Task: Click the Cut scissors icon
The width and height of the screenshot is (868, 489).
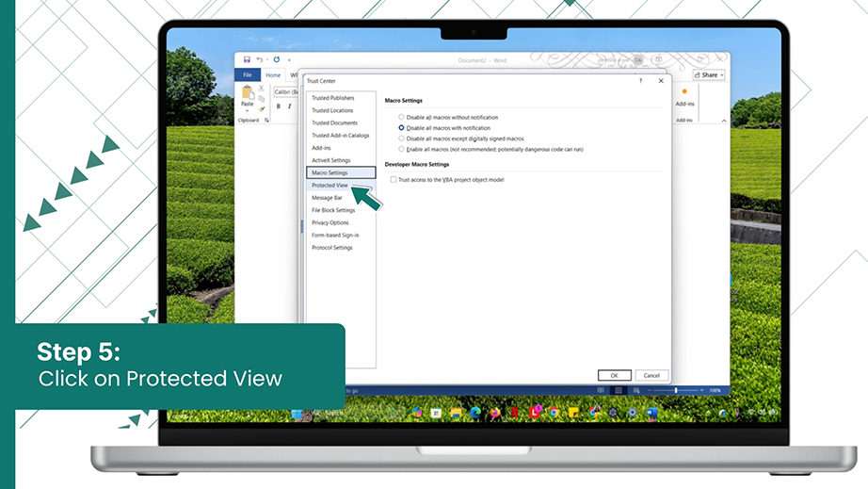Action: click(x=262, y=88)
